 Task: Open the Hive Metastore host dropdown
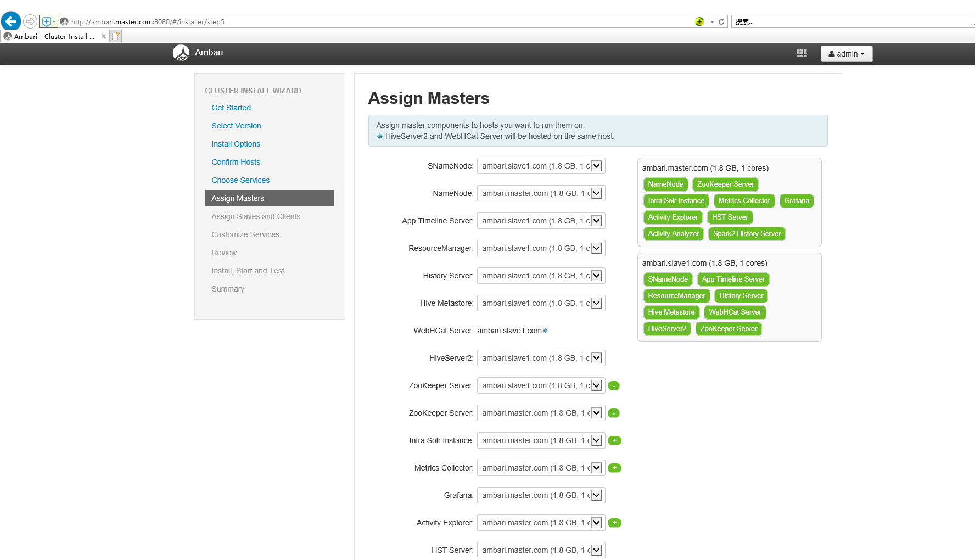[541, 303]
